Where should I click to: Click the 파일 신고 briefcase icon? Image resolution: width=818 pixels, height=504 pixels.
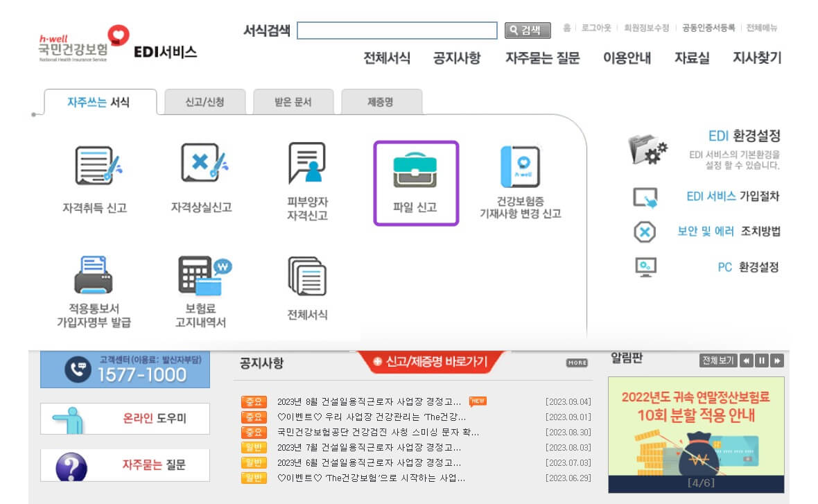coord(415,171)
